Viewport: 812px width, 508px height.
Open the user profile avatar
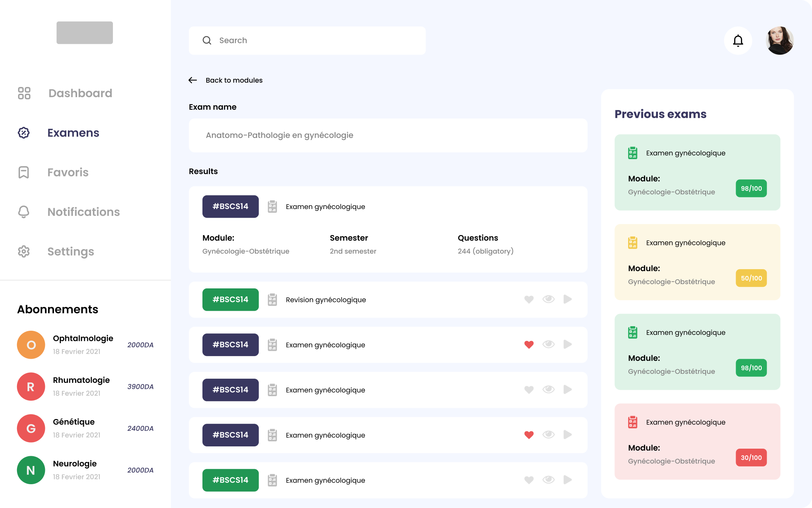(779, 40)
